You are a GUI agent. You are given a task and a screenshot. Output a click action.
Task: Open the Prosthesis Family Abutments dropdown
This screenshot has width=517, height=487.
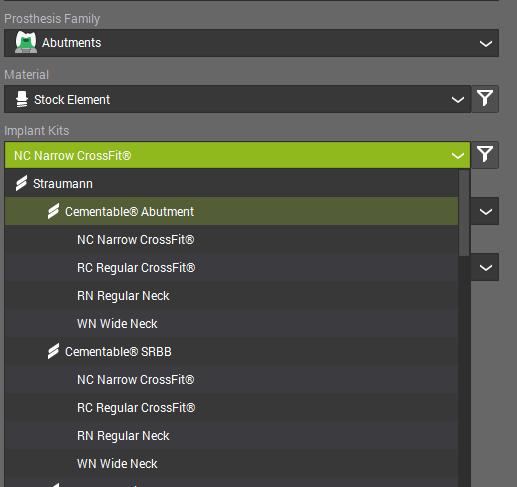coord(251,43)
